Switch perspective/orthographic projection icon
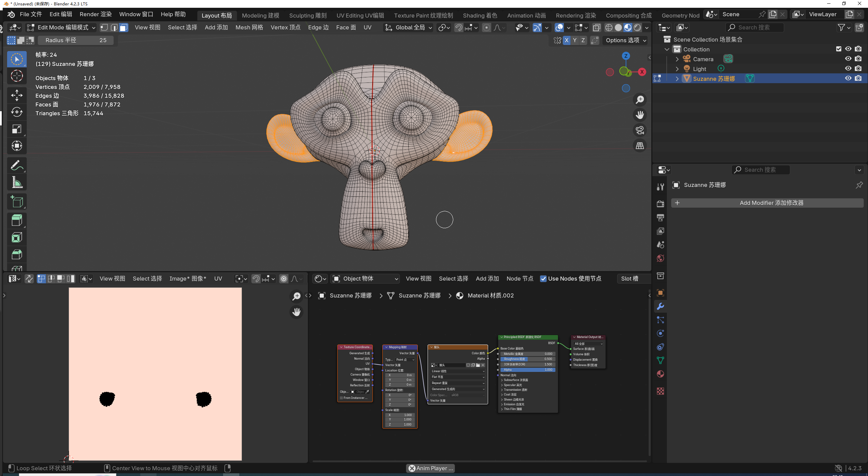Image resolution: width=868 pixels, height=476 pixels. click(640, 146)
